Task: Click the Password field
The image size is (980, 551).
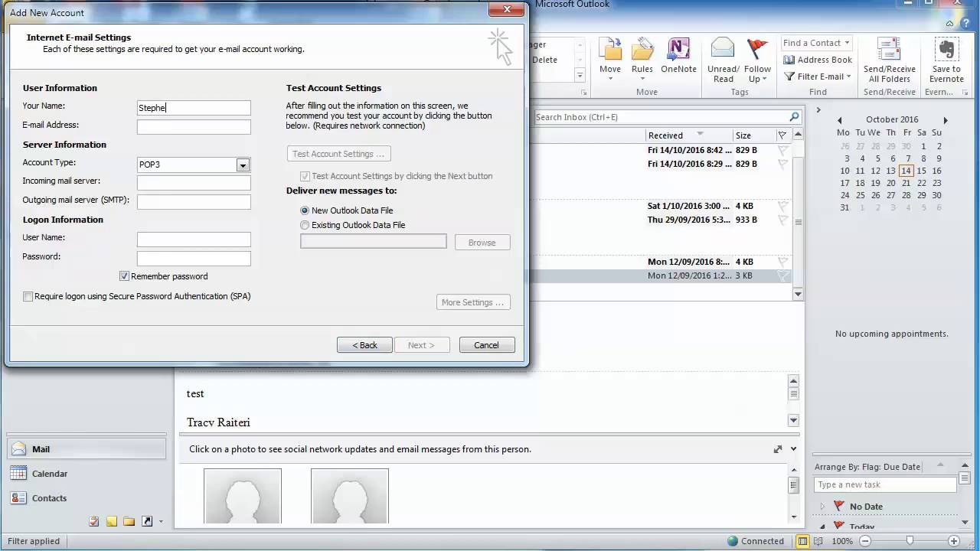Action: tap(194, 259)
